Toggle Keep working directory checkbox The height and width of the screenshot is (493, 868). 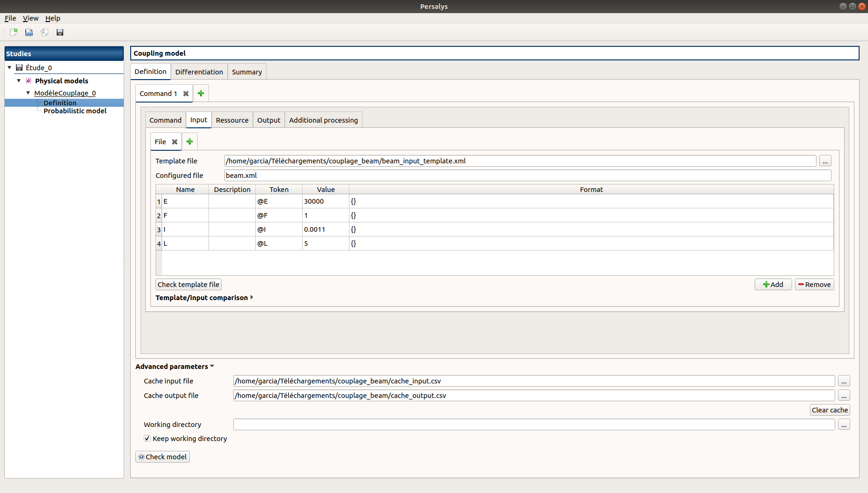147,439
